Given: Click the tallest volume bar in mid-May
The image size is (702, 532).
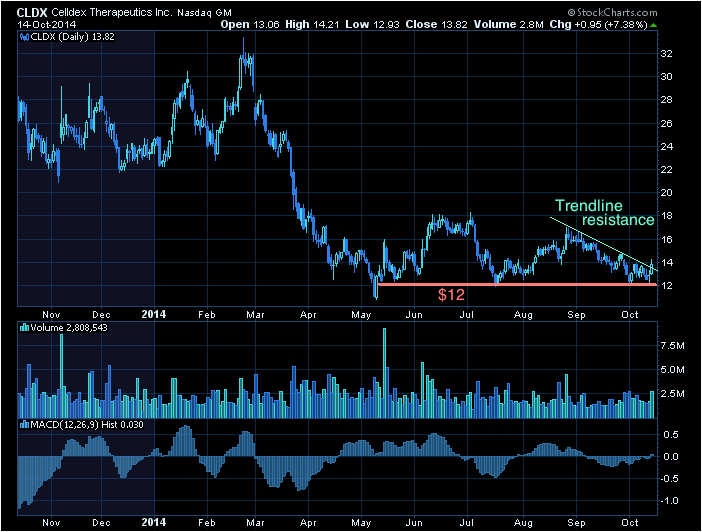Looking at the screenshot, I should (384, 373).
